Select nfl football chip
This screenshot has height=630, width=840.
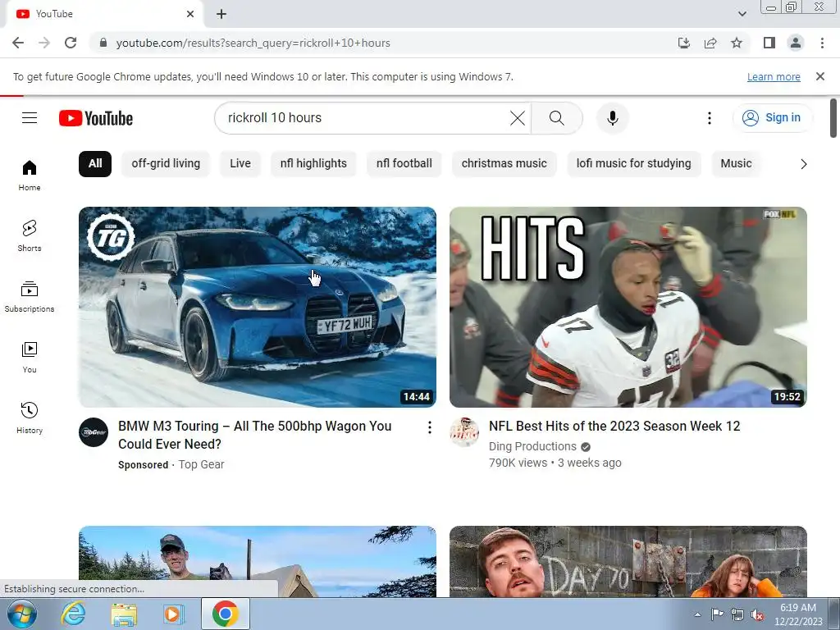tap(404, 163)
